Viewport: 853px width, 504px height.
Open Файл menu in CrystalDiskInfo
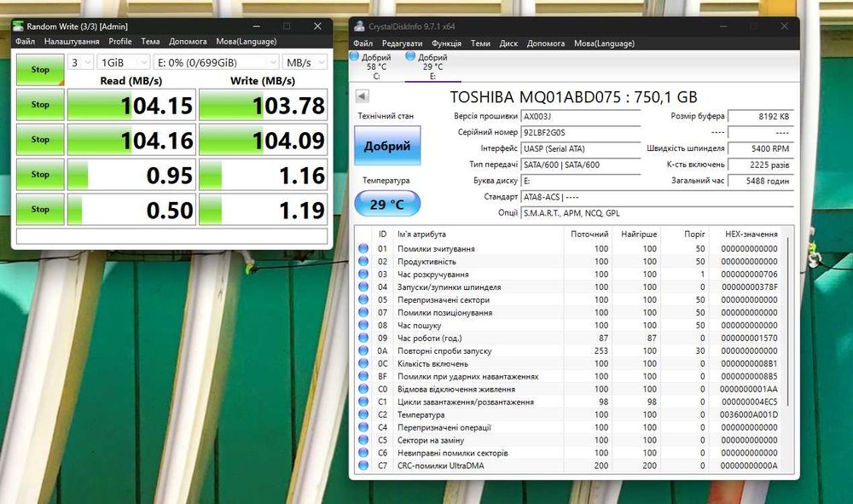(x=363, y=43)
